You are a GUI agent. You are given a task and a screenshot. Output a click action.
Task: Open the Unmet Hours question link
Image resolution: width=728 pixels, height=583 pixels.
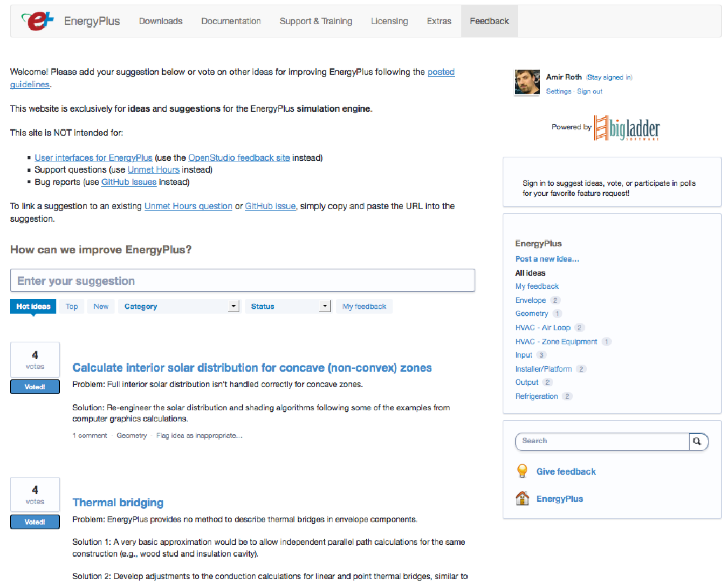pos(188,206)
